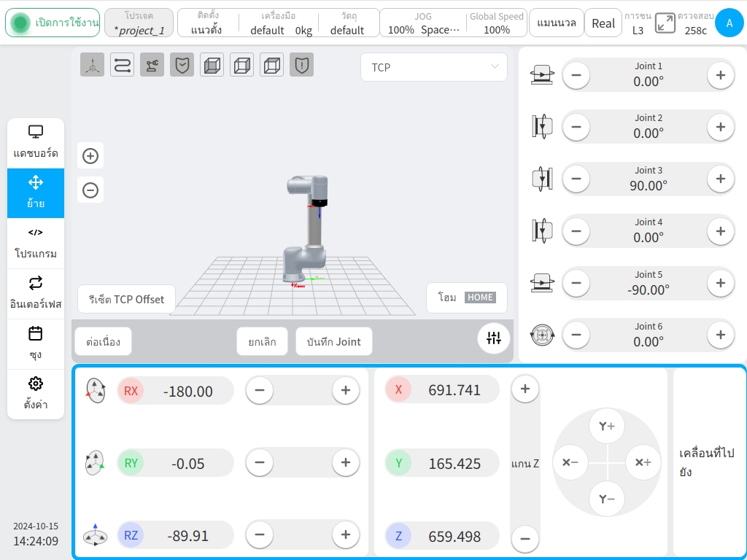The height and width of the screenshot is (560, 747).
Task: Open the project_1 project selector
Action: click(139, 23)
